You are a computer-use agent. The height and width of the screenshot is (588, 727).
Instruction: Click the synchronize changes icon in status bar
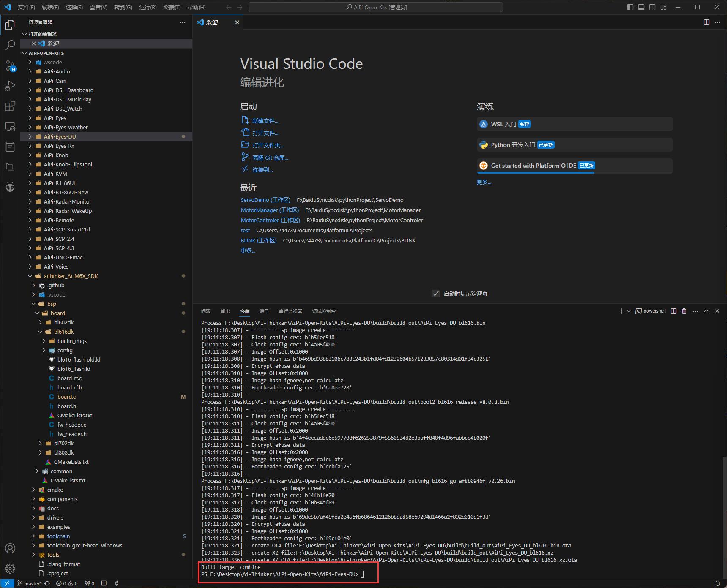(47, 583)
